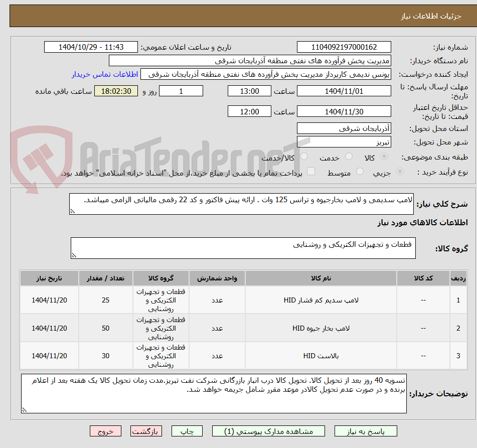Select item لامپ سدیم کم فشار HID
The width and height of the screenshot is (477, 448).
click(x=321, y=300)
